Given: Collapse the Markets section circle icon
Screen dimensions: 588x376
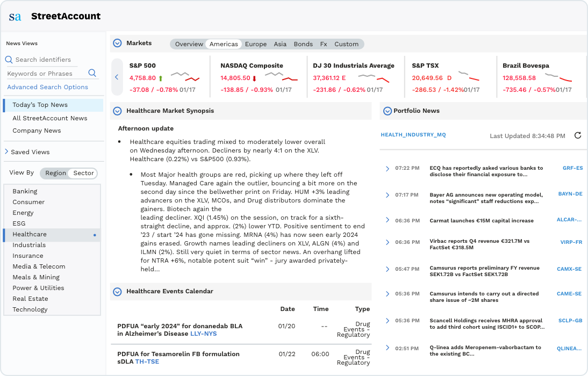Looking at the screenshot, I should (117, 43).
